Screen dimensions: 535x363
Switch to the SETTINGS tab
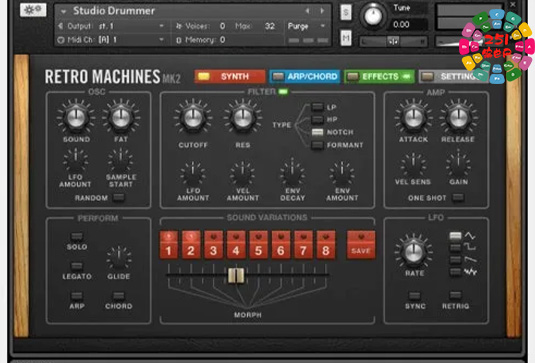[x=454, y=76]
